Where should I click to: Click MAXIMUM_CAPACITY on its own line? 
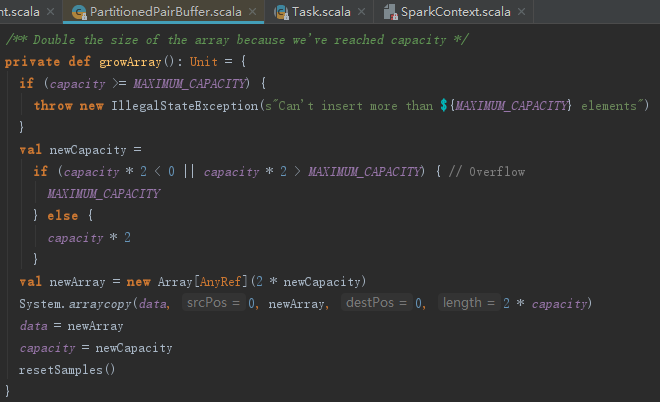(x=104, y=194)
